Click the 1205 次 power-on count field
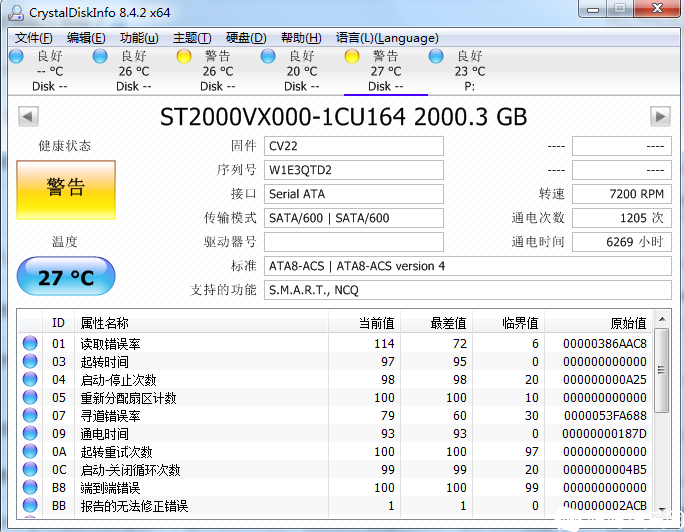684x532 pixels. tap(622, 218)
